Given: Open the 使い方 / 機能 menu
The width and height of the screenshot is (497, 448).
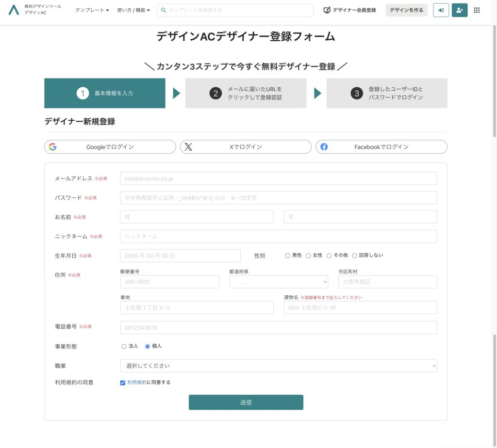Looking at the screenshot, I should (133, 10).
